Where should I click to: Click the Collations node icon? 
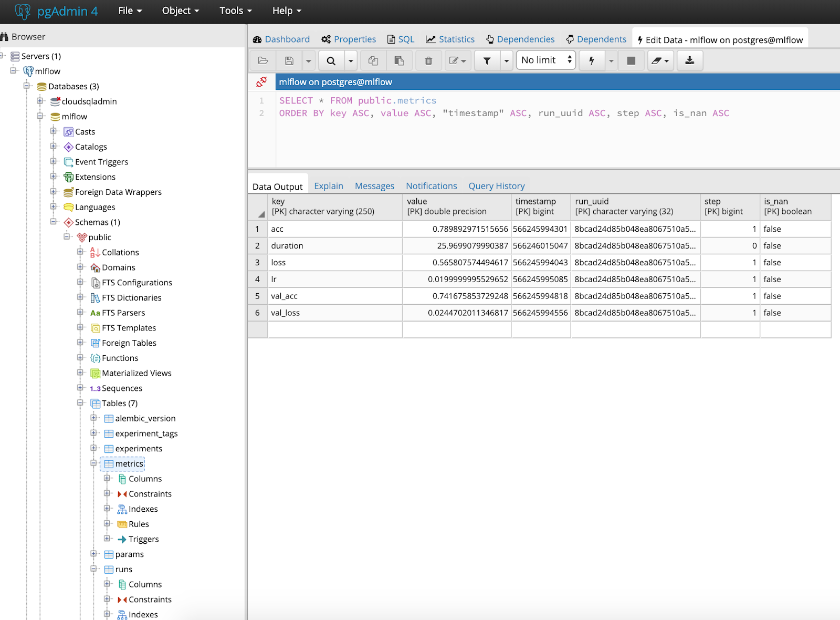[x=95, y=253]
